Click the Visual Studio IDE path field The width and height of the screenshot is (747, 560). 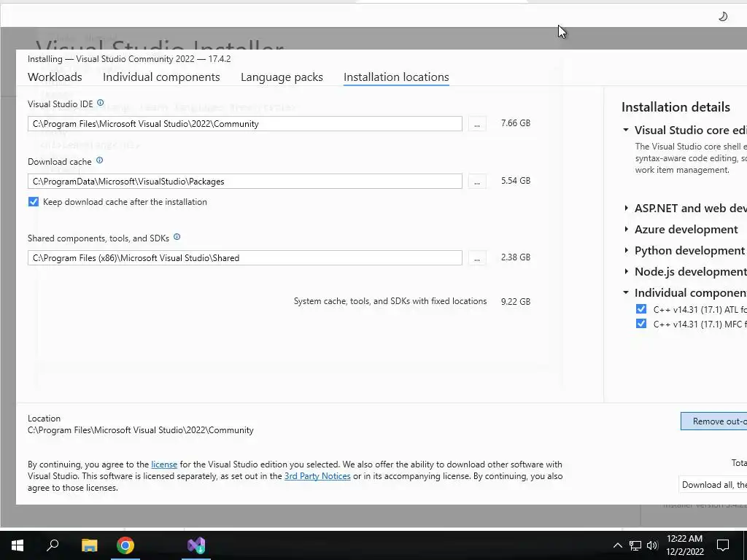coord(245,124)
